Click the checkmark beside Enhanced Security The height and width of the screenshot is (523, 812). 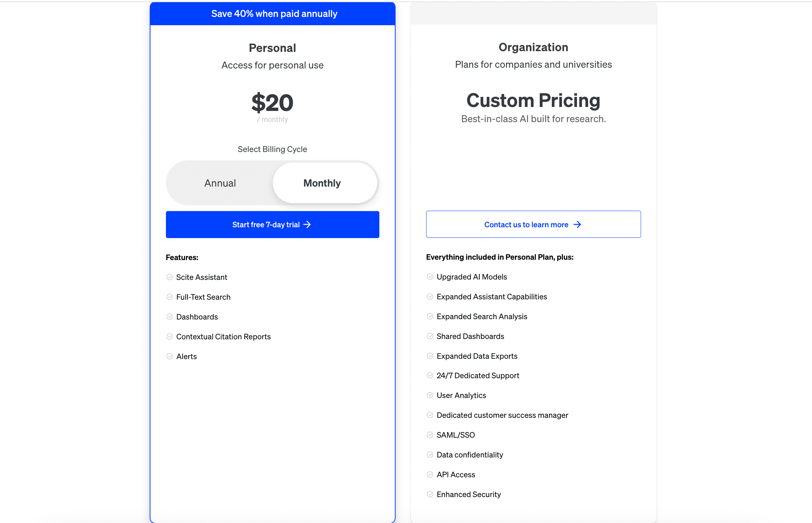[430, 494]
